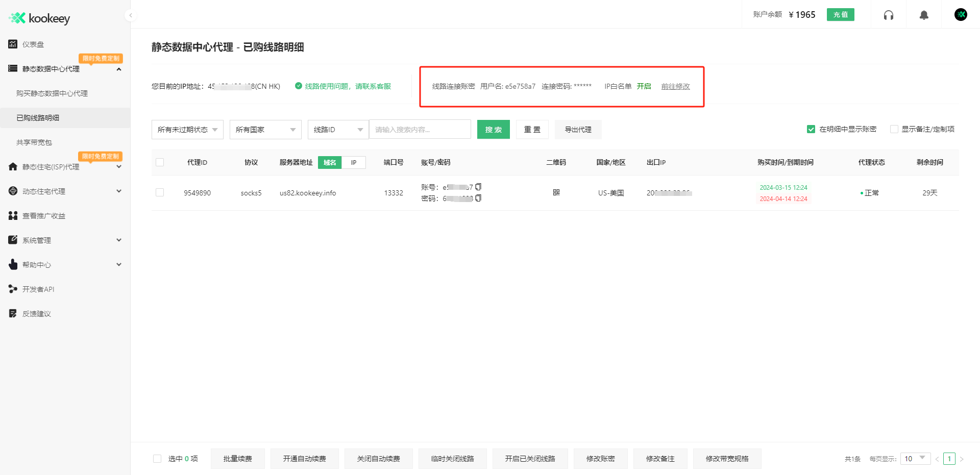Open the notification bell icon
This screenshot has height=475, width=980.
[x=924, y=15]
